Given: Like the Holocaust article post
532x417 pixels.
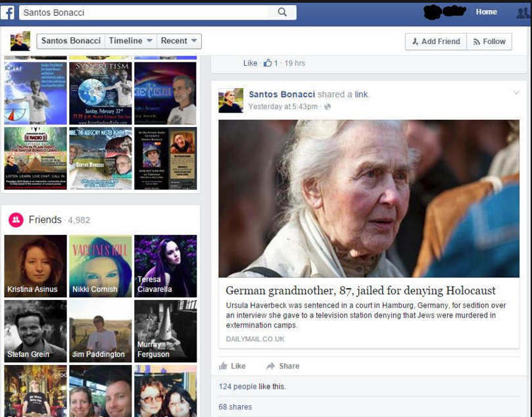Looking at the screenshot, I should coord(232,366).
